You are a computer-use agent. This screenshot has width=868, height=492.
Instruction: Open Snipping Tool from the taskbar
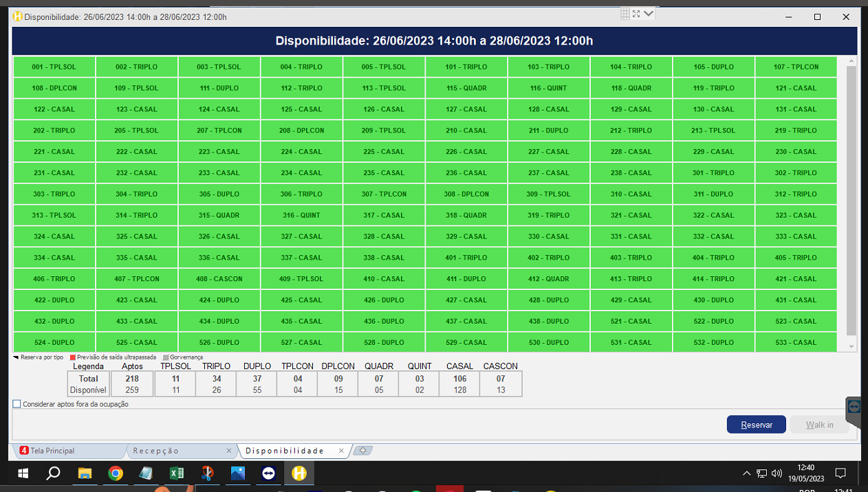click(207, 473)
